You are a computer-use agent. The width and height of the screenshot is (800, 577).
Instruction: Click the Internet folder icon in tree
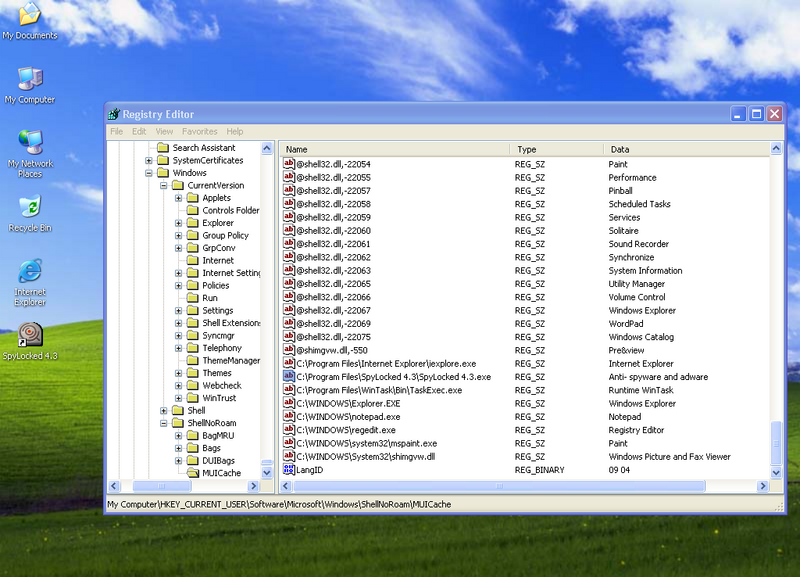[x=193, y=260]
